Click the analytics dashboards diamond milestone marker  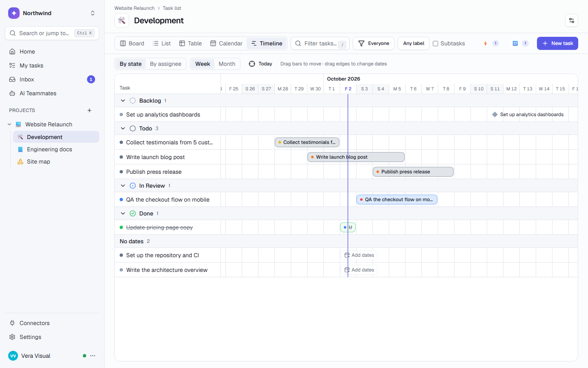(495, 114)
